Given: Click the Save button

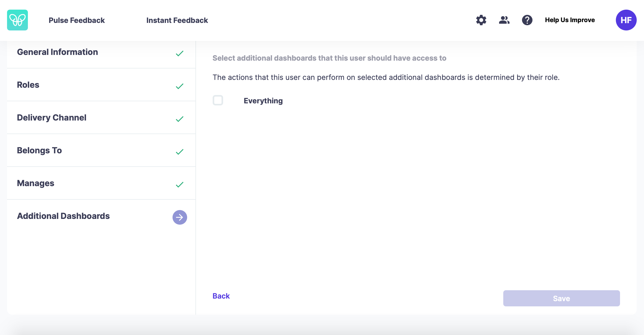Looking at the screenshot, I should pos(561,298).
